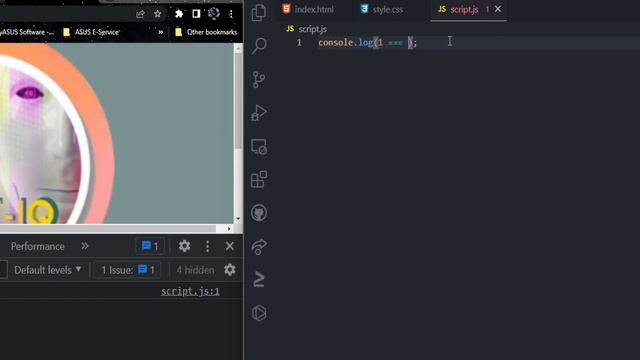Click the page scrollbar up arrow
Viewport: 640px width, 360px height.
tap(238, 49)
